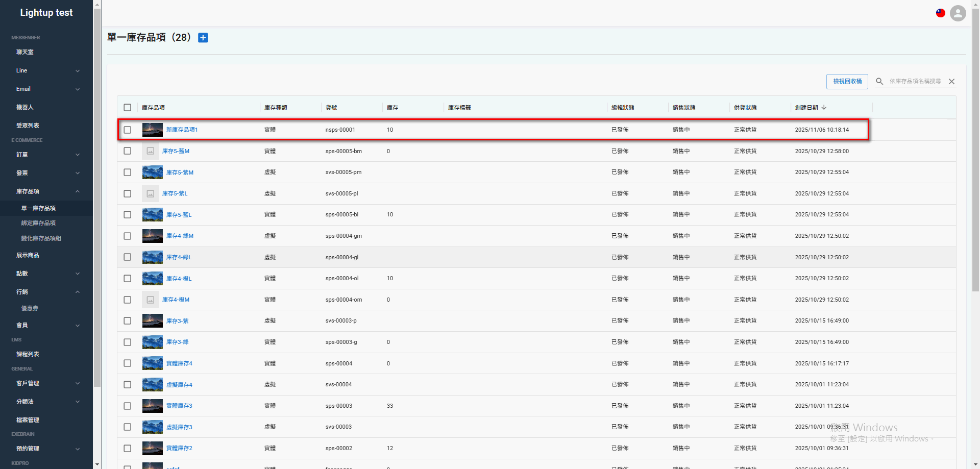This screenshot has width=980, height=469.
Task: Click the thumbnail of 虛擬庫存3
Action: click(153, 427)
